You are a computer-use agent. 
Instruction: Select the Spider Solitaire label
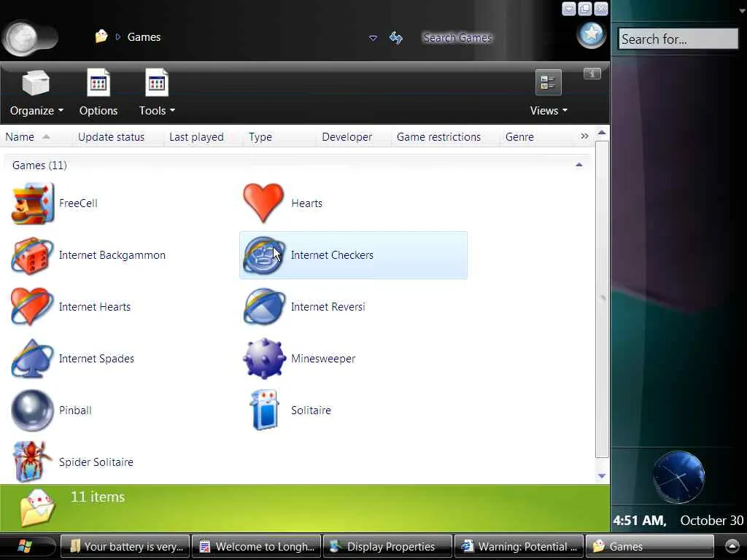click(96, 462)
